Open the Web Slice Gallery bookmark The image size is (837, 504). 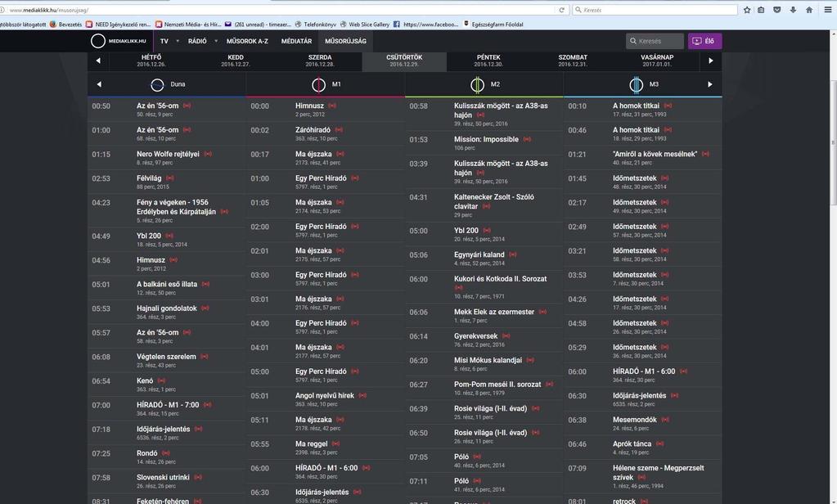tap(365, 25)
